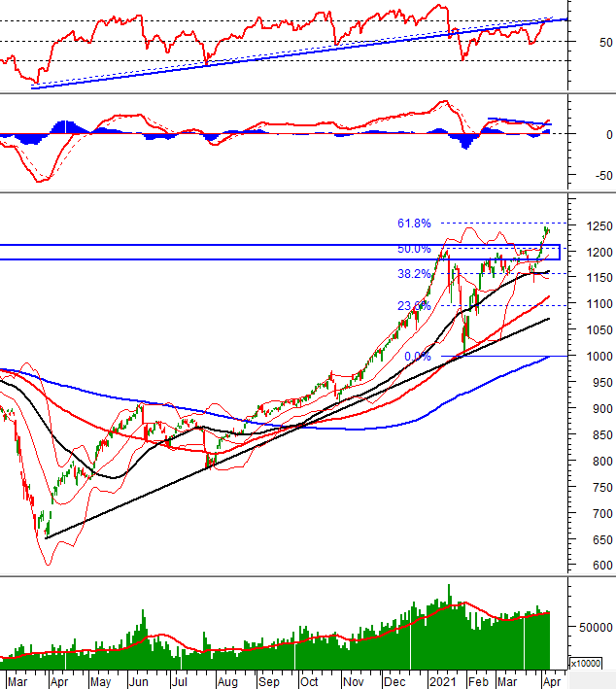This screenshot has width=616, height=689.
Task: Pick the 600 price axis value
Action: 602,565
